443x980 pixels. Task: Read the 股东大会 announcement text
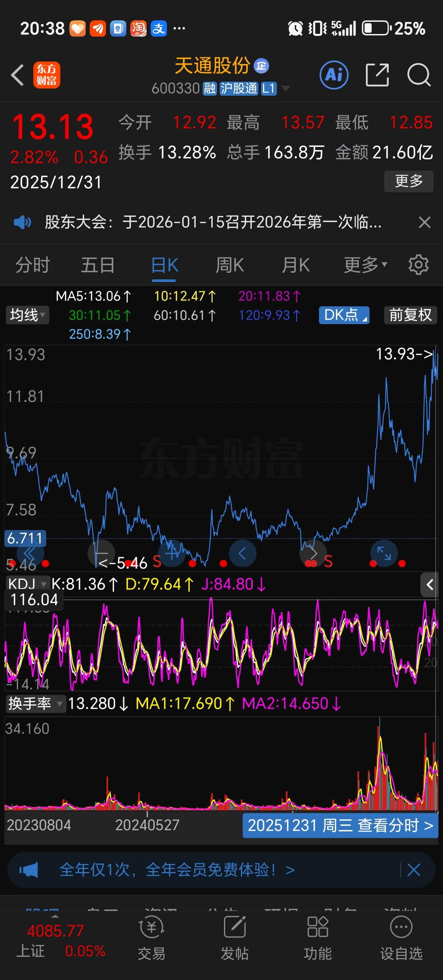(213, 222)
